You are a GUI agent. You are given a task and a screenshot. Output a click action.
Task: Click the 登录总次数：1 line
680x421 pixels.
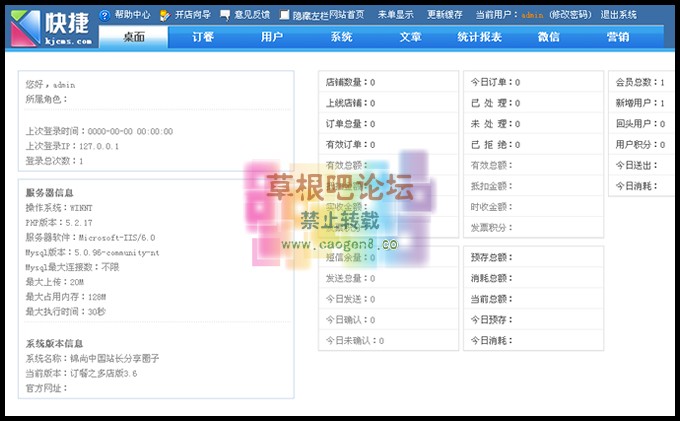point(54,161)
